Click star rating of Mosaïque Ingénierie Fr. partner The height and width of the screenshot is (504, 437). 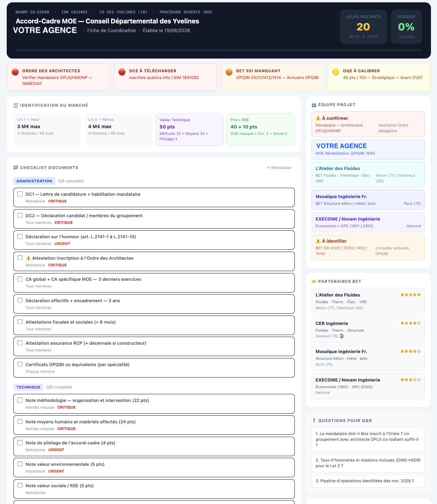[411, 351]
